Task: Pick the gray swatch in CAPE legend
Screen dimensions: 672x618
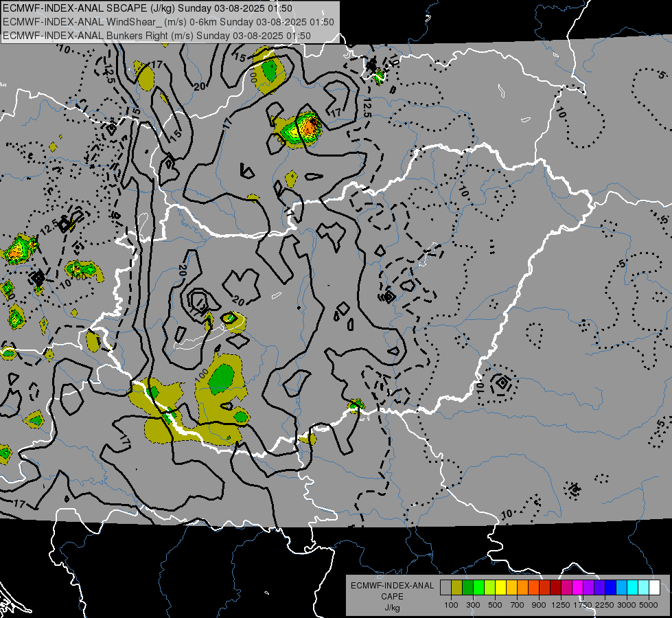Action: 445,588
